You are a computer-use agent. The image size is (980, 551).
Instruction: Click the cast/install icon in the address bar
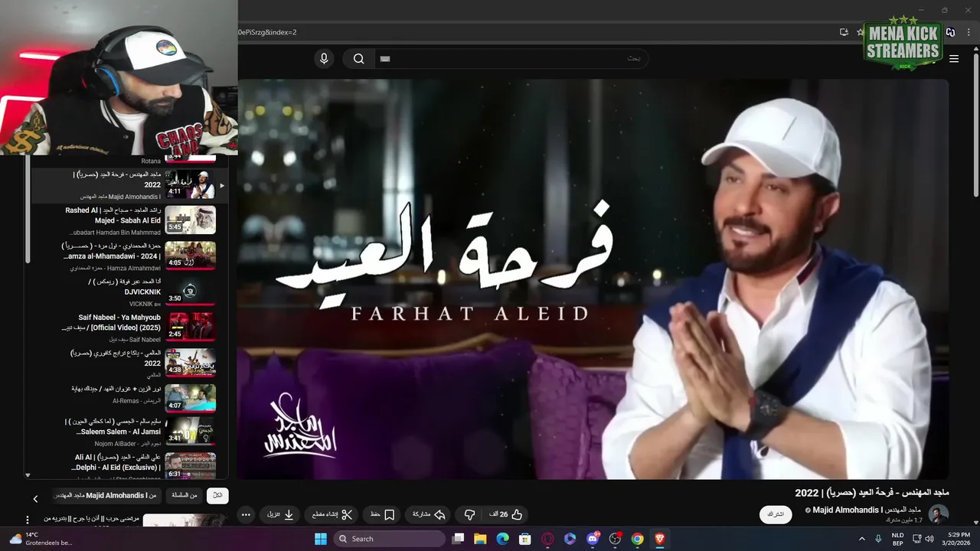coord(844,32)
